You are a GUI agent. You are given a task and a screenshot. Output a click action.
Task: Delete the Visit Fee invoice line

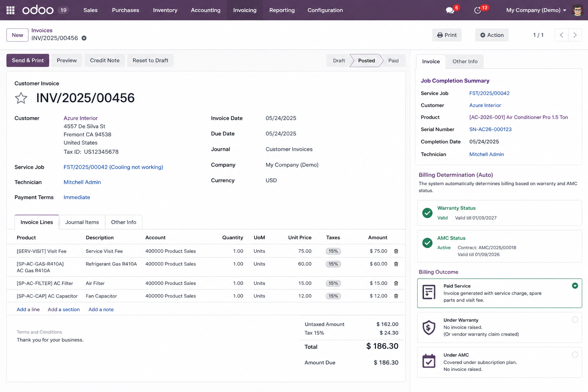point(396,251)
